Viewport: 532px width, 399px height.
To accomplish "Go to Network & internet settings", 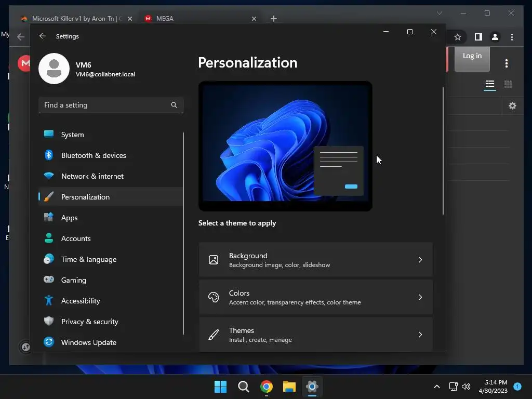I will [111, 176].
